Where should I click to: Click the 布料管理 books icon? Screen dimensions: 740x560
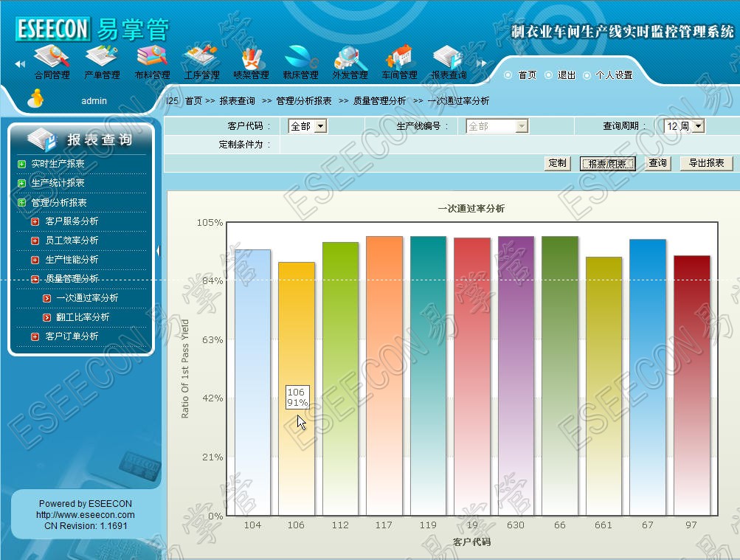[x=152, y=57]
